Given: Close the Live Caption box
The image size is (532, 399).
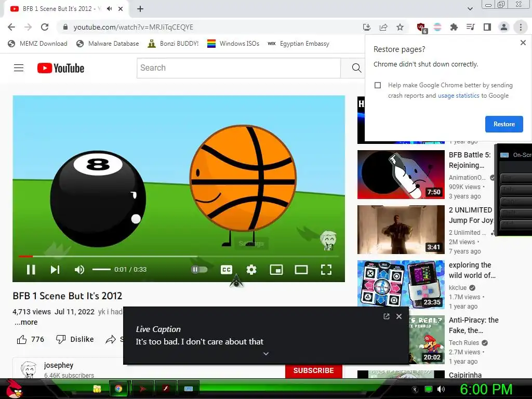Looking at the screenshot, I should (x=399, y=316).
